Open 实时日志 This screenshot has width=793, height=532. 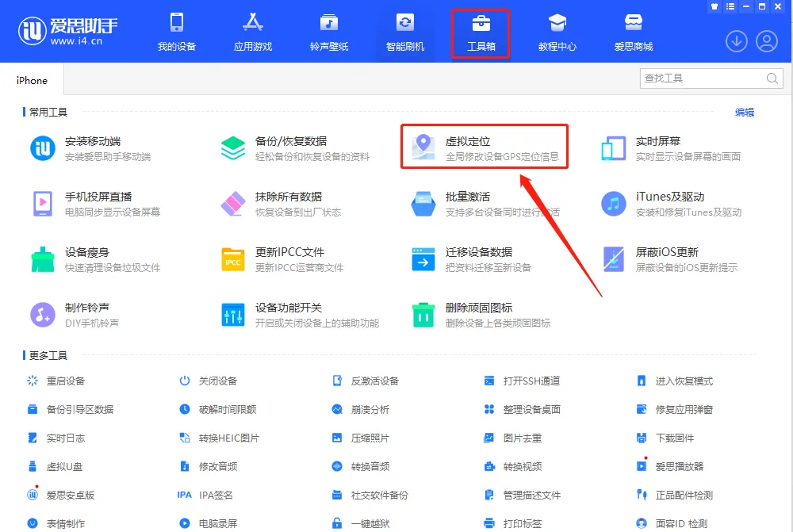pyautogui.click(x=56, y=438)
